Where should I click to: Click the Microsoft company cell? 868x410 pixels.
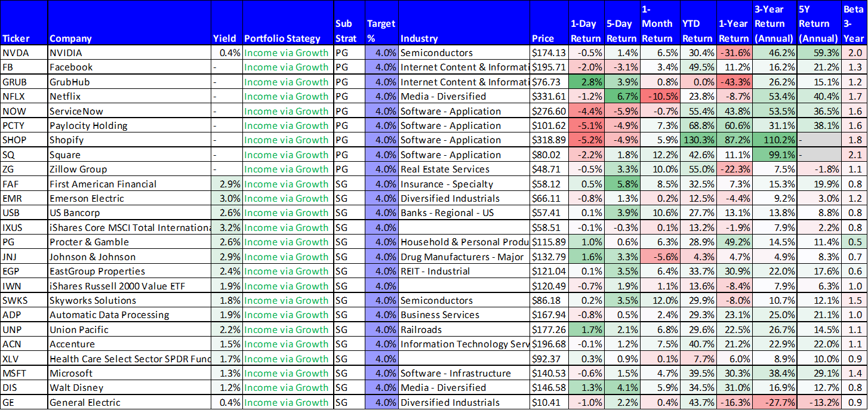click(130, 373)
